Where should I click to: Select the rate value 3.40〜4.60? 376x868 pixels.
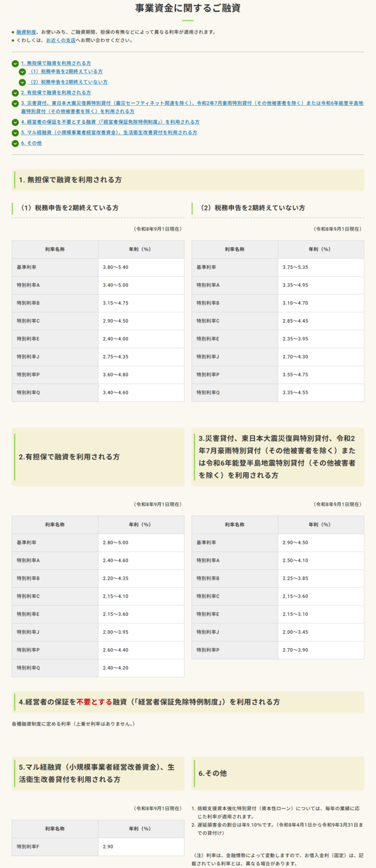tap(116, 393)
